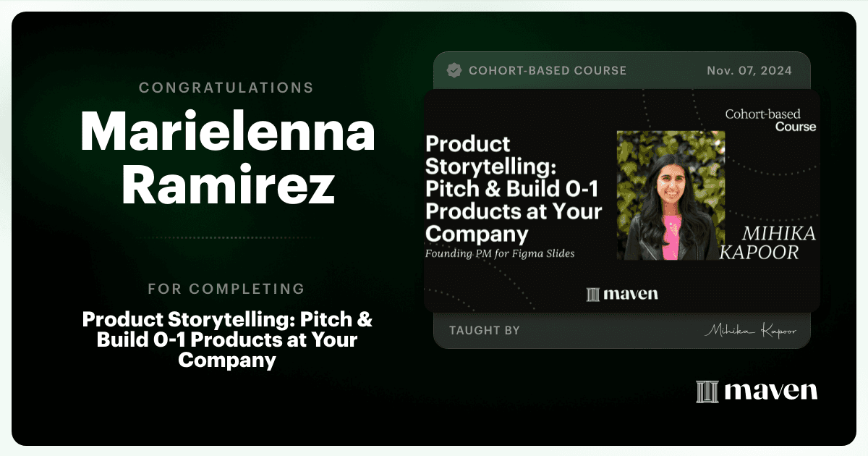Click the FOR COMPLETING label

point(226,289)
